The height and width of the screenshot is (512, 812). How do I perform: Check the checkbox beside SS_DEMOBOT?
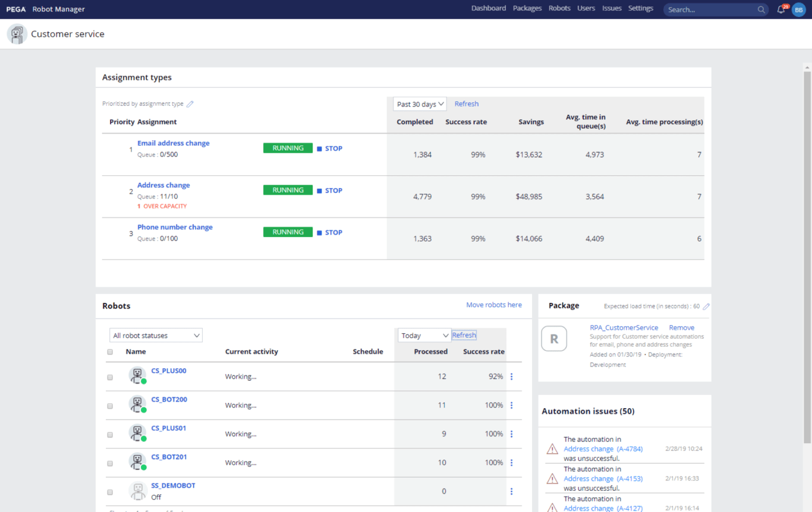pos(110,492)
